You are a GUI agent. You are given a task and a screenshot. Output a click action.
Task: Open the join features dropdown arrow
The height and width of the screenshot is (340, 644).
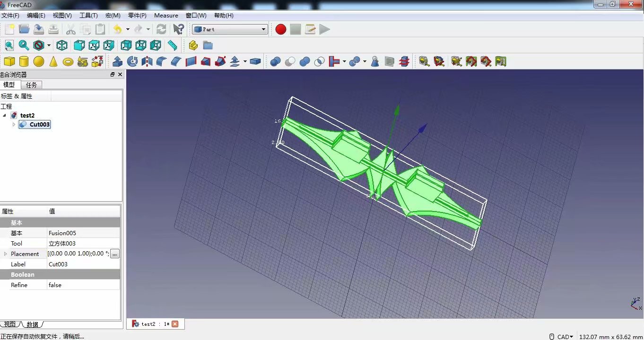(x=344, y=61)
